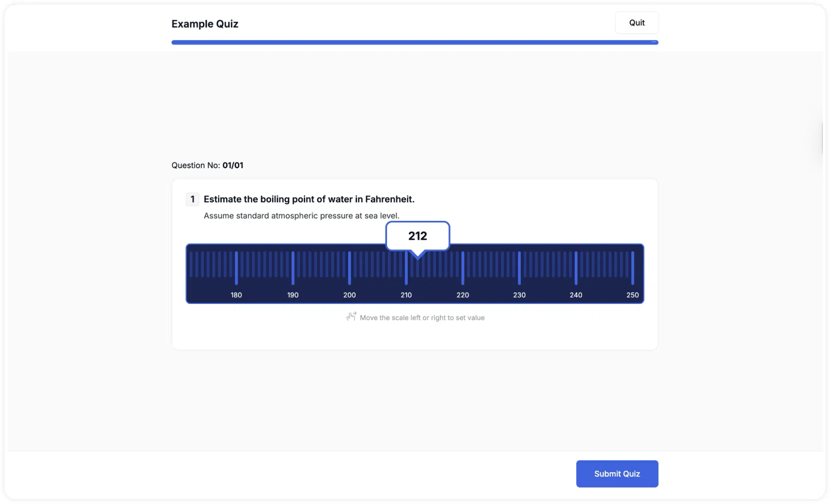Set slider to the 220 tick mark
This screenshot has height=504, width=830.
pos(463,268)
